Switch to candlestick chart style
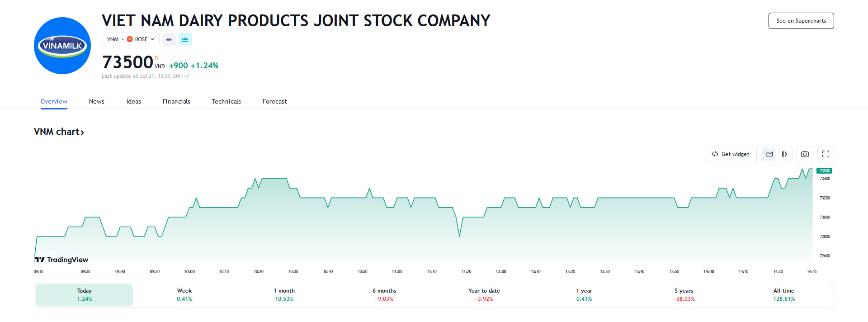Screen dimensions: 868x322 784,154
